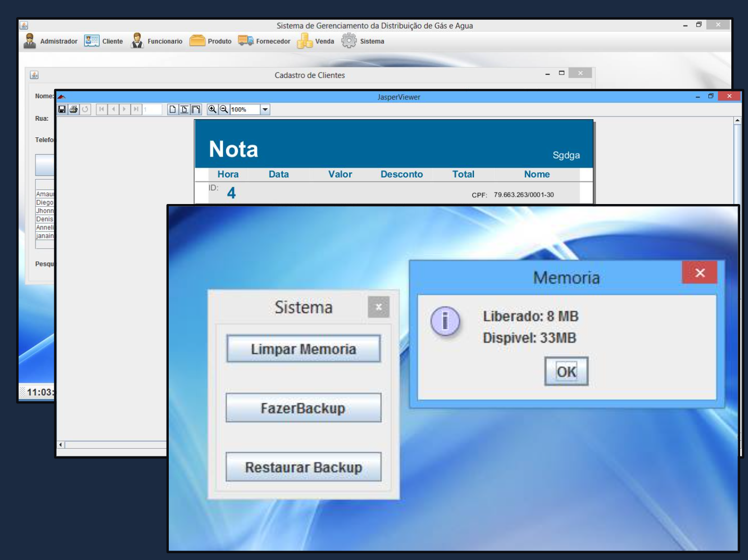Select the actual size page icon
Screen dimensions: 748x560
[172, 109]
